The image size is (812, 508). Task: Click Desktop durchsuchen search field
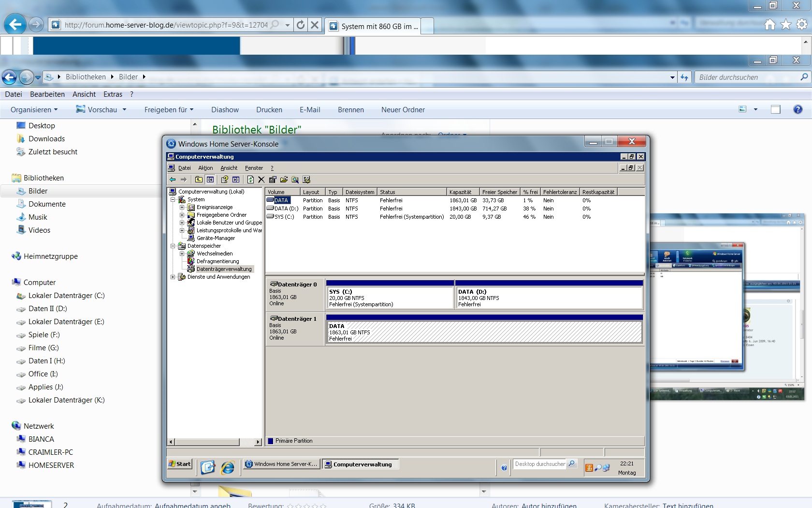[x=540, y=464]
